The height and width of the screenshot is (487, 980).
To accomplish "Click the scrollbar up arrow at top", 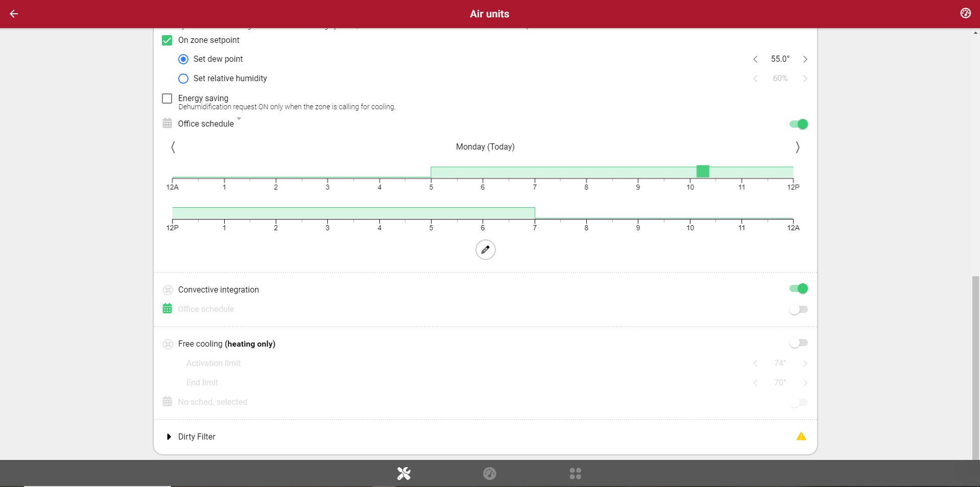I will tap(975, 33).
